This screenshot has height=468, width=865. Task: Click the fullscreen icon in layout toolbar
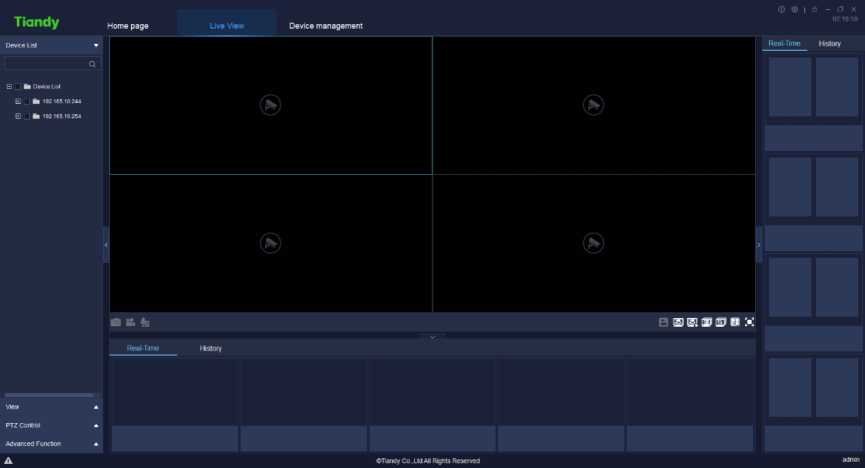[749, 322]
